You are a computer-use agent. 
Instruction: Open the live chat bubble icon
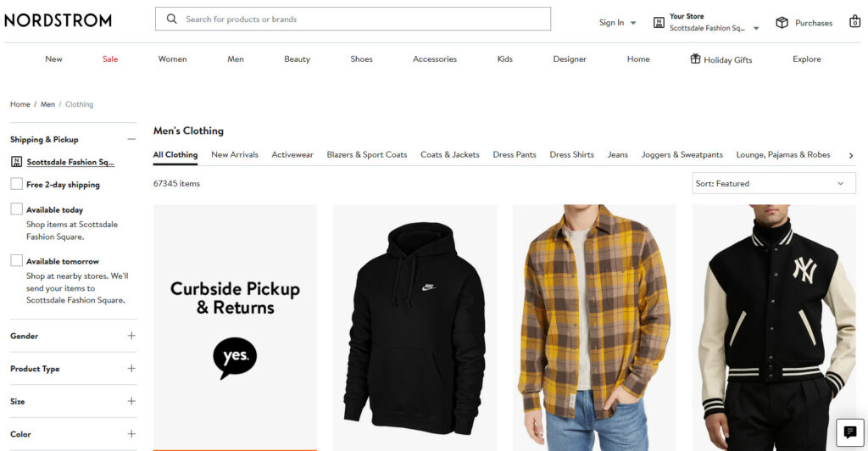[x=849, y=432]
